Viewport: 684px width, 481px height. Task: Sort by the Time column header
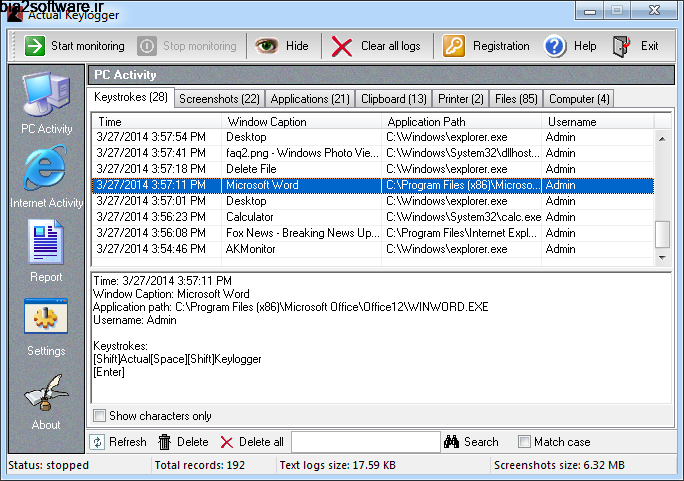[156, 122]
